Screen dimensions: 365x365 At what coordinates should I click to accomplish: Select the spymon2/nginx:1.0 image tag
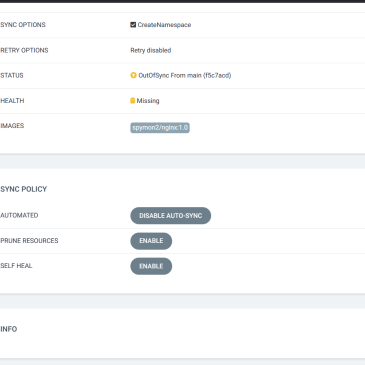click(x=160, y=128)
